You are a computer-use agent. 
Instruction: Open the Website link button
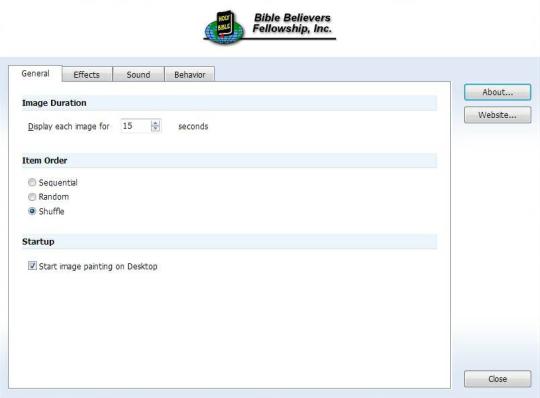tap(497, 115)
